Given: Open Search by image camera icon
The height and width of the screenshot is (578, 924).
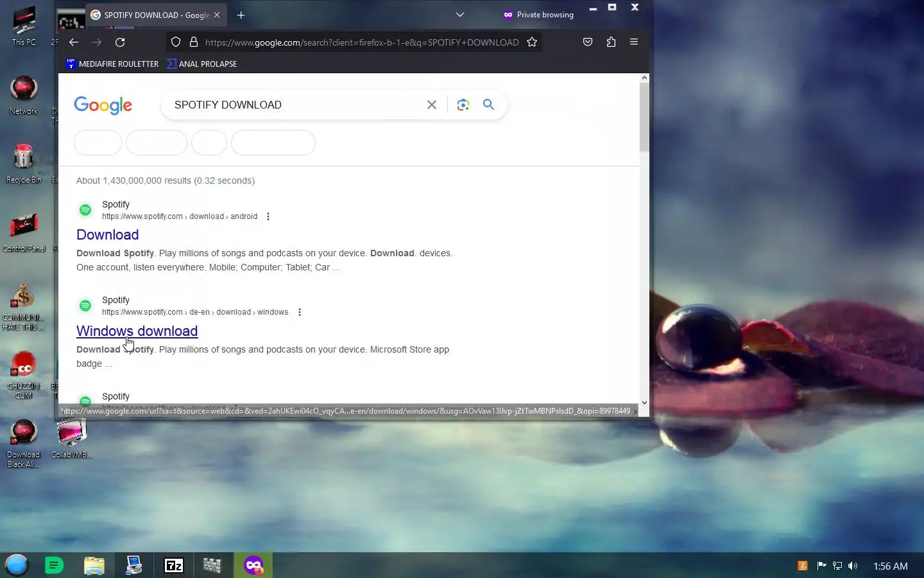Looking at the screenshot, I should click(463, 105).
